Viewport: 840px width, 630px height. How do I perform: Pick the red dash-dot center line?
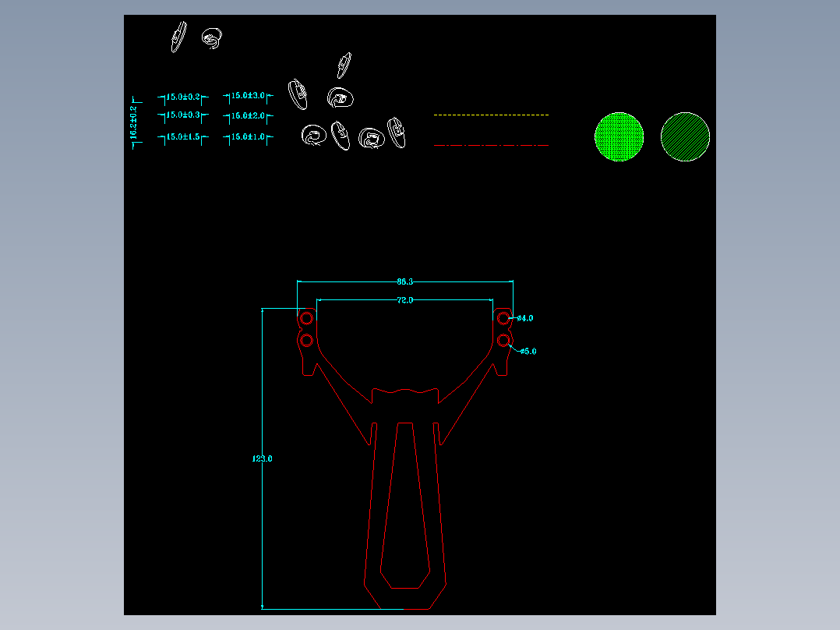(491, 145)
